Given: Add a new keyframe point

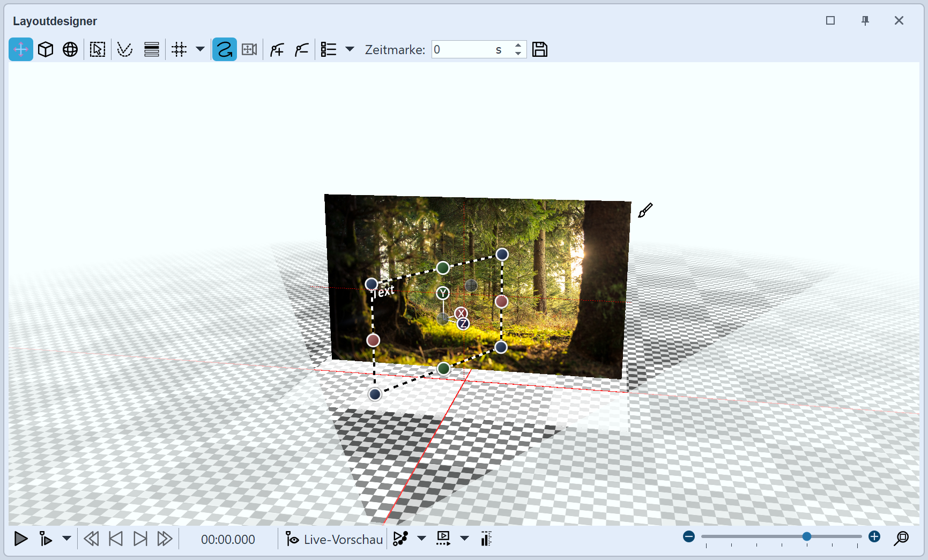Looking at the screenshot, I should [277, 49].
